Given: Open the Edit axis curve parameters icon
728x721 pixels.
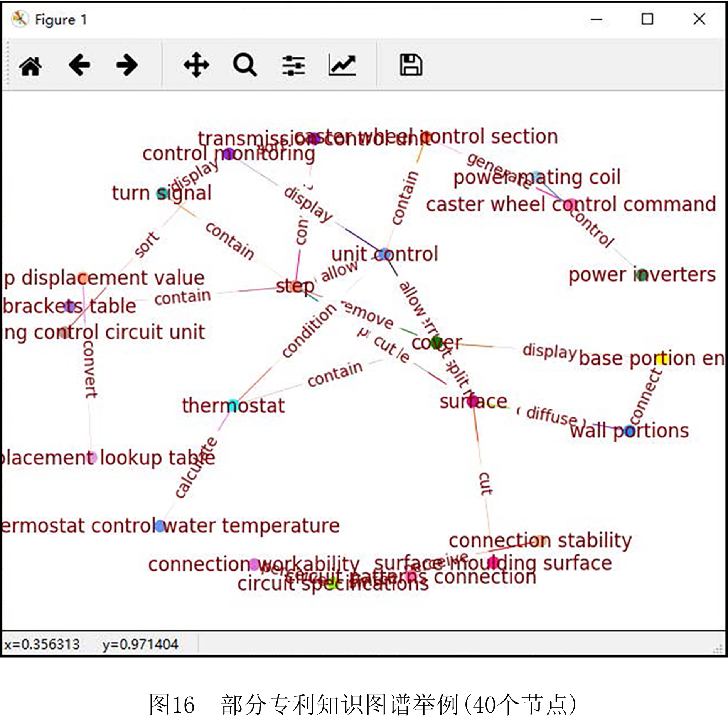Looking at the screenshot, I should coord(342,65).
